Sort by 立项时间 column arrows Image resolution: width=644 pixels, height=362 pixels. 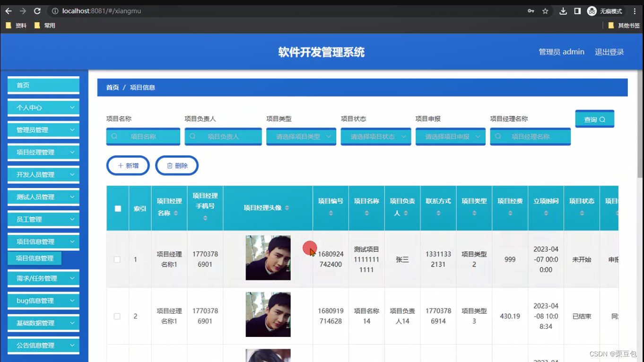click(546, 213)
